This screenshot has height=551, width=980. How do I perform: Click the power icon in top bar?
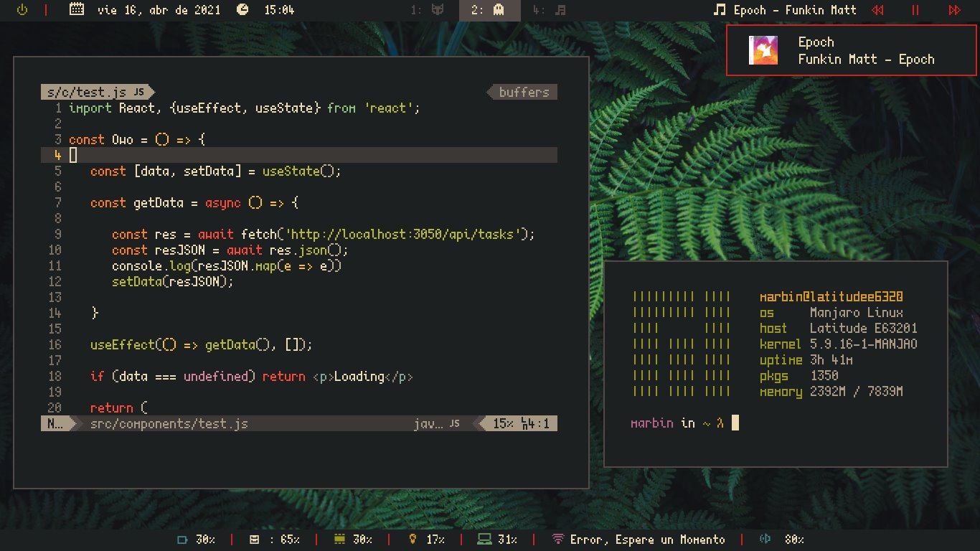[22, 10]
